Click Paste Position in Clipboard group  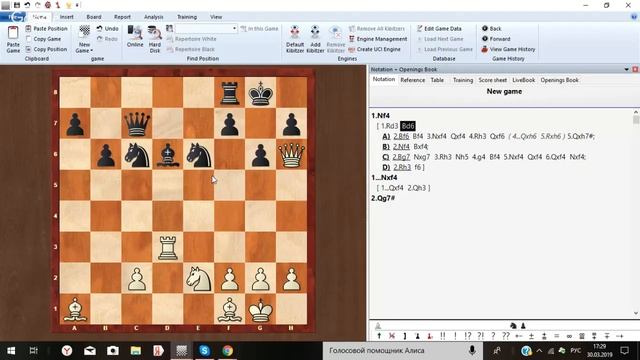click(47, 29)
